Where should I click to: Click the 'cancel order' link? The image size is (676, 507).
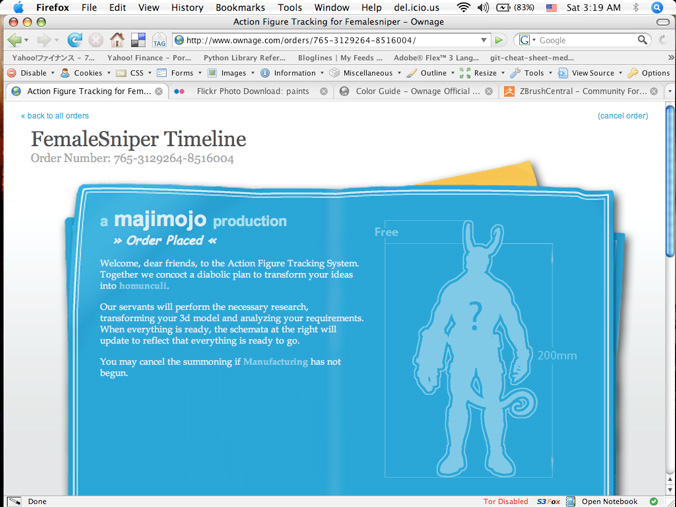(622, 116)
